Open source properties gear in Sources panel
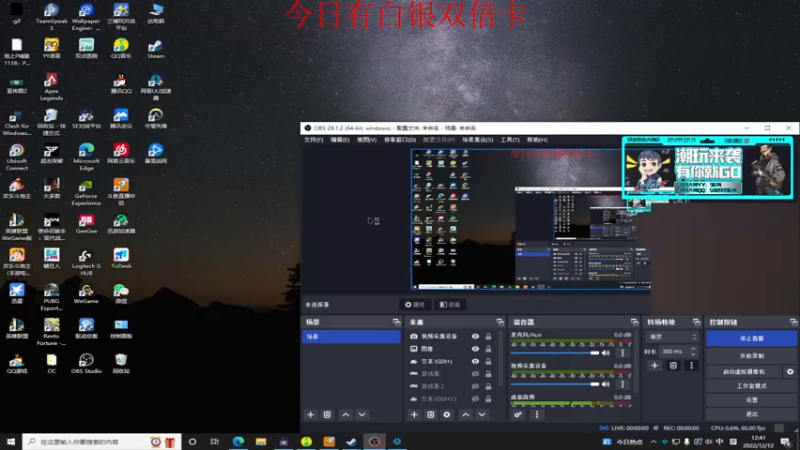800x450 pixels. (x=446, y=415)
